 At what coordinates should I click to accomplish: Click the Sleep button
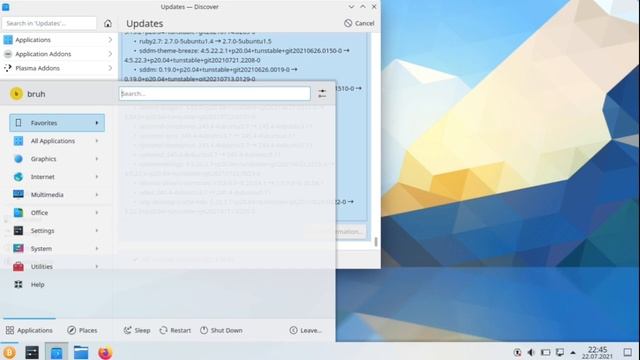(137, 330)
